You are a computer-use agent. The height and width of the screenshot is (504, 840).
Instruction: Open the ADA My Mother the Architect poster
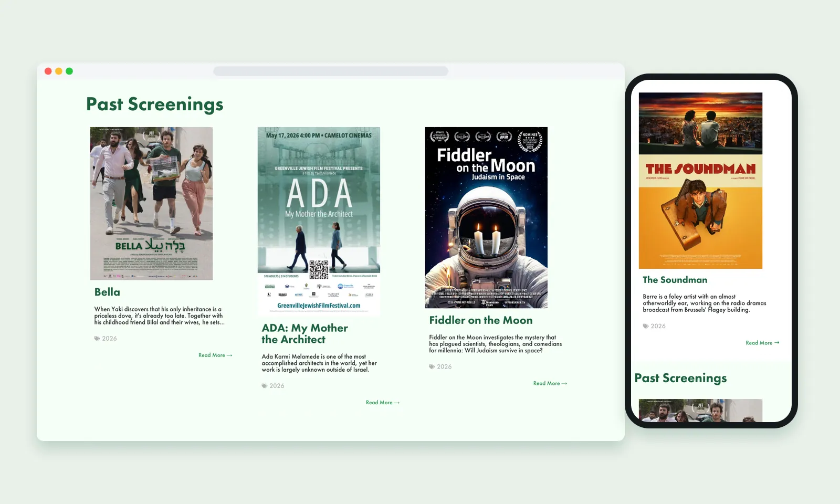319,221
